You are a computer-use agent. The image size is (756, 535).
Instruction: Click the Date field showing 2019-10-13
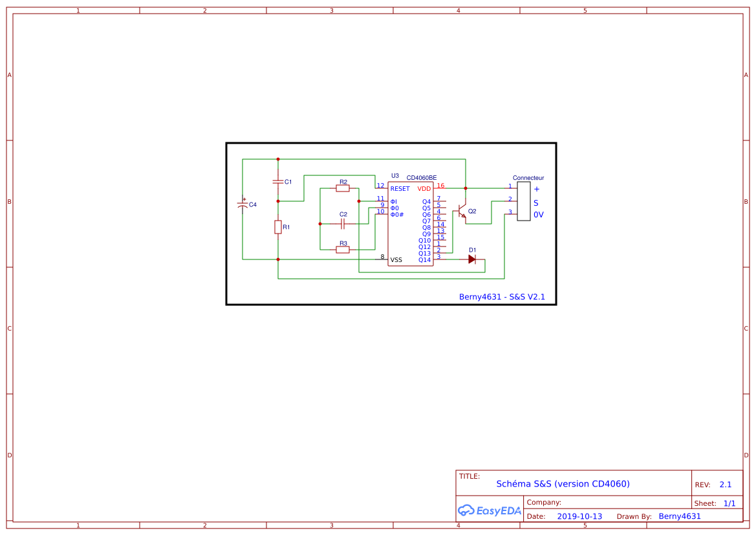click(580, 516)
